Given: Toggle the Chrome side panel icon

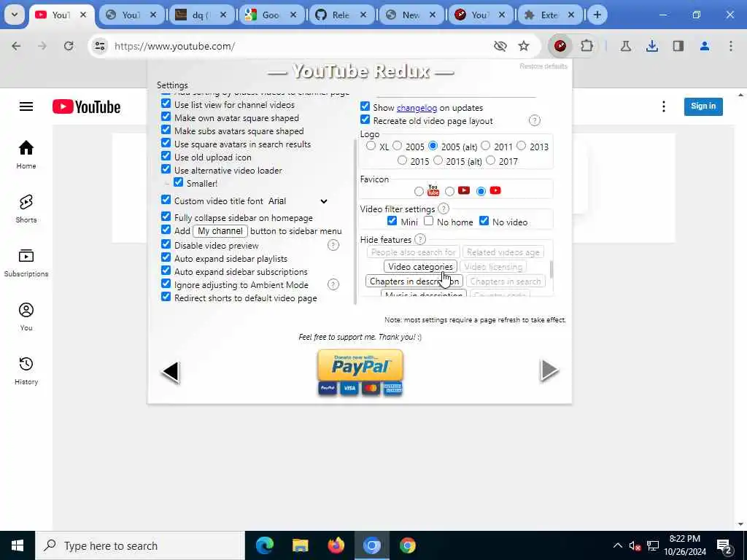Looking at the screenshot, I should tap(678, 46).
